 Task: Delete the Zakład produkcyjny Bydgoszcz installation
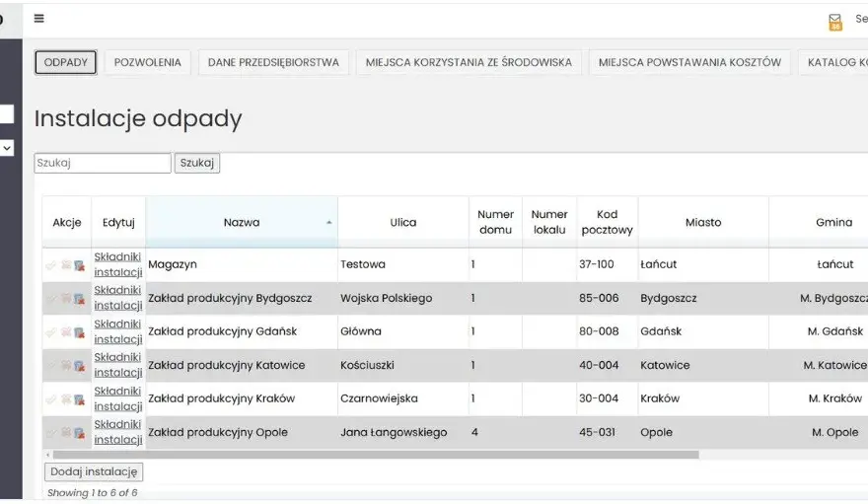79,299
